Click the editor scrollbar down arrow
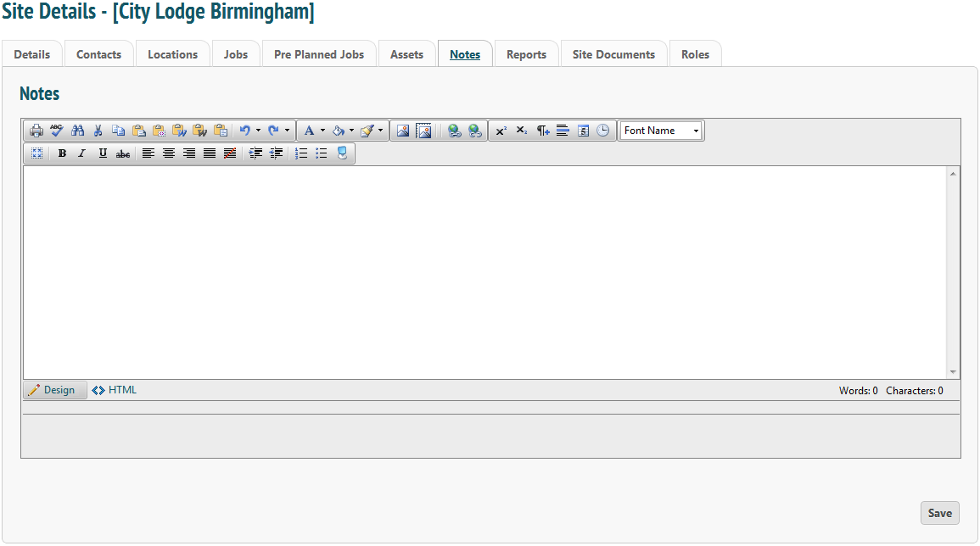The height and width of the screenshot is (546, 980). coord(953,371)
